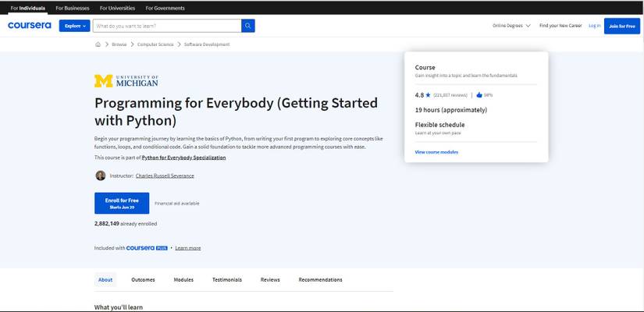This screenshot has width=644, height=312.
Task: Open the Python for Everybody Specialization link
Action: point(183,158)
